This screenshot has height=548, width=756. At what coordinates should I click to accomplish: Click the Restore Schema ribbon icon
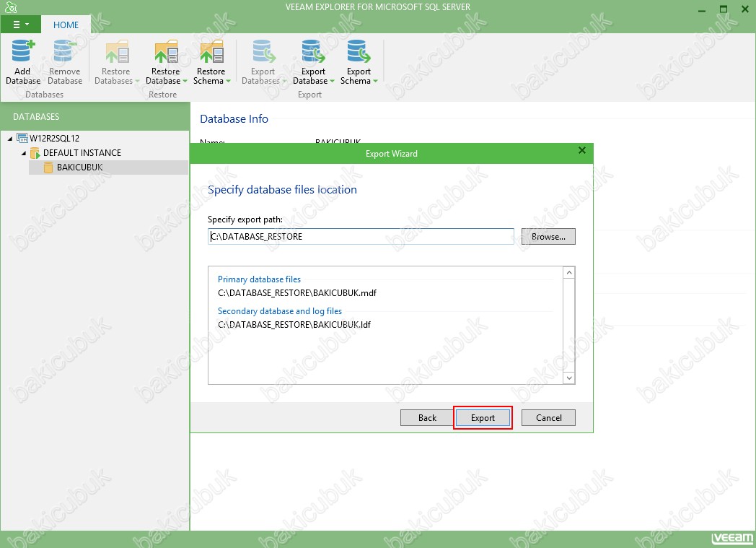tap(211, 51)
